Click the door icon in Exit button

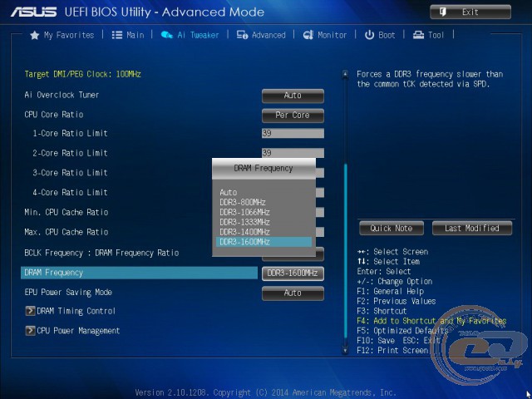443,12
